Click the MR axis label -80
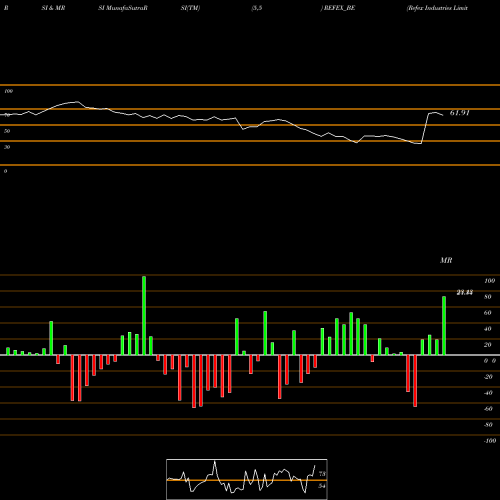This screenshot has width=500, height=500. tap(488, 425)
